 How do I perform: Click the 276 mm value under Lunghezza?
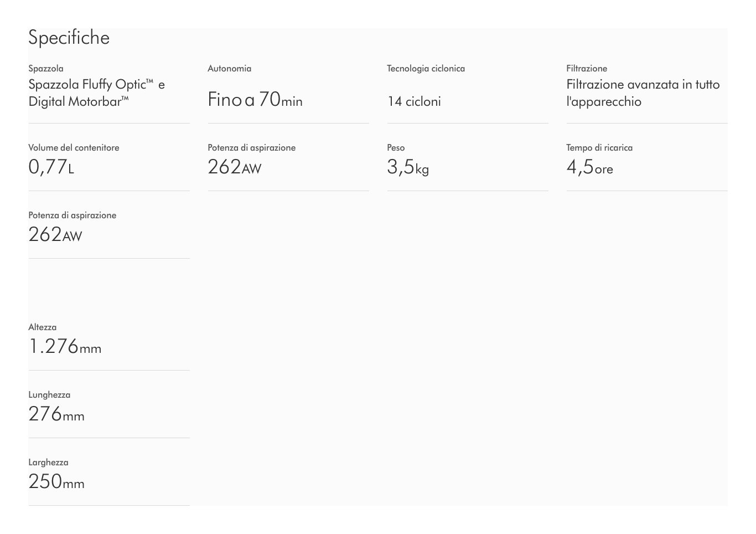click(56, 414)
